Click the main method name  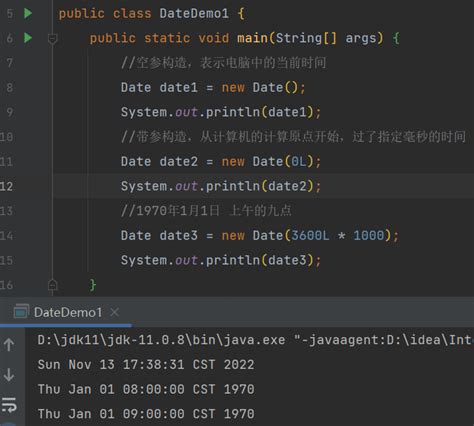(252, 38)
